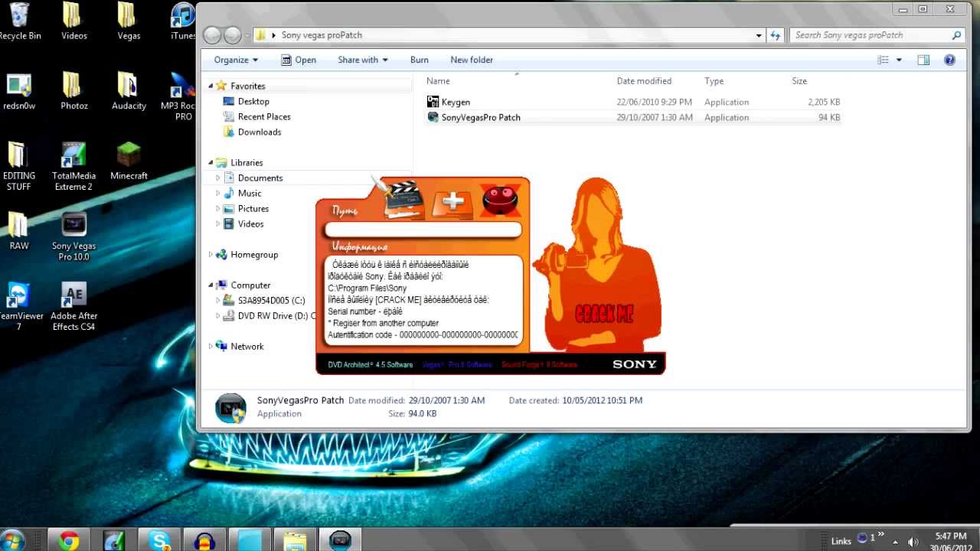Open Explorer Help question mark icon

949,60
